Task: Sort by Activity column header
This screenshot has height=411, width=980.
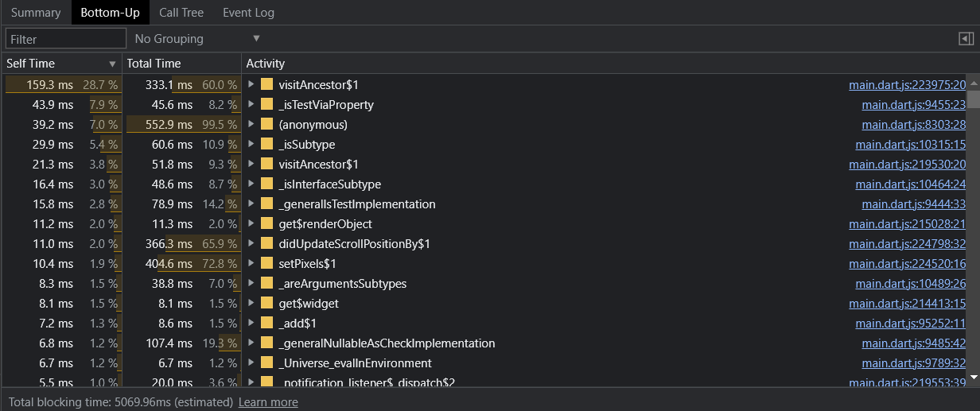Action: coord(610,64)
